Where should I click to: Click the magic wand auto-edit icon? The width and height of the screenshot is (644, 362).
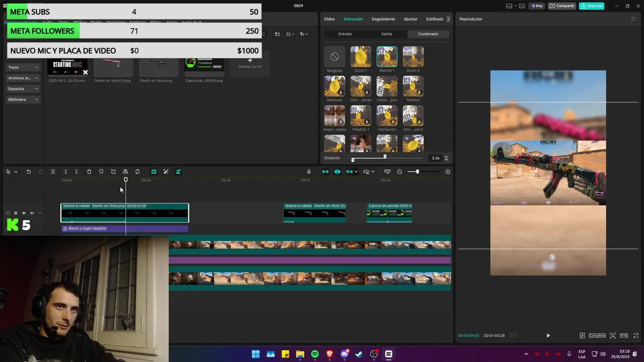tap(166, 172)
